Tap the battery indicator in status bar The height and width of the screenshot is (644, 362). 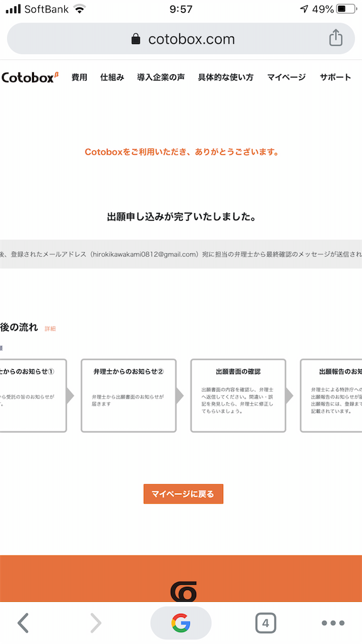tap(346, 9)
